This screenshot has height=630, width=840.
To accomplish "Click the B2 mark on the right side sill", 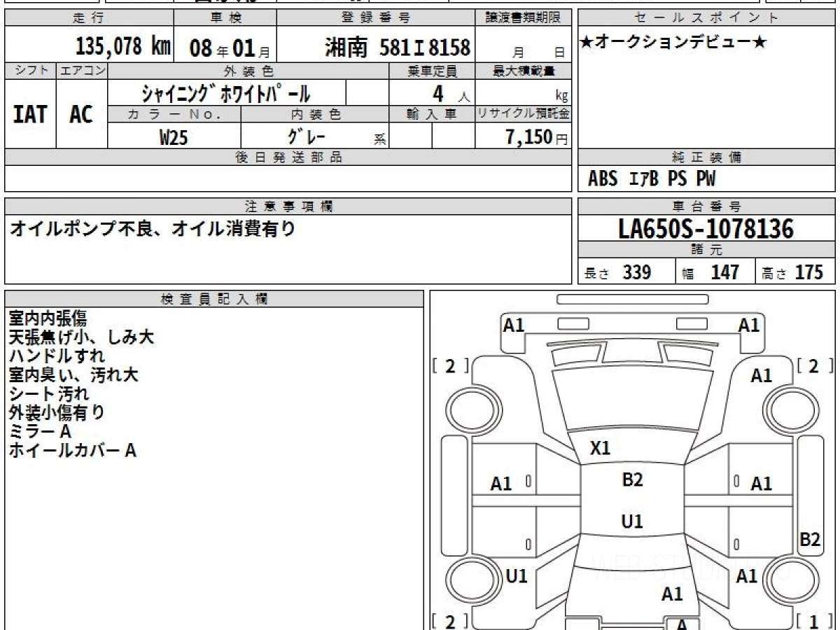I will 810,539.
